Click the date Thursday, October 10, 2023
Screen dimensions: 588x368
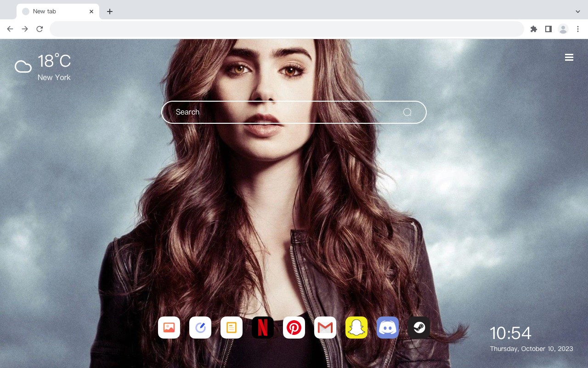coord(531,349)
